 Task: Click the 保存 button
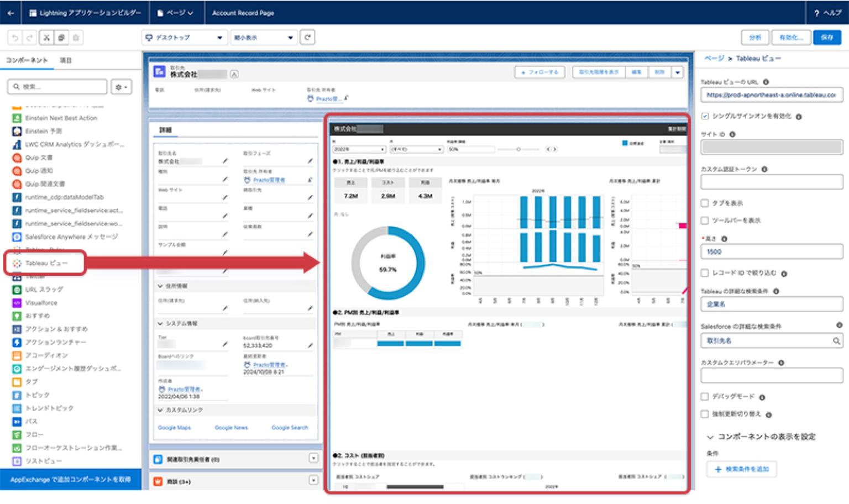tap(827, 37)
